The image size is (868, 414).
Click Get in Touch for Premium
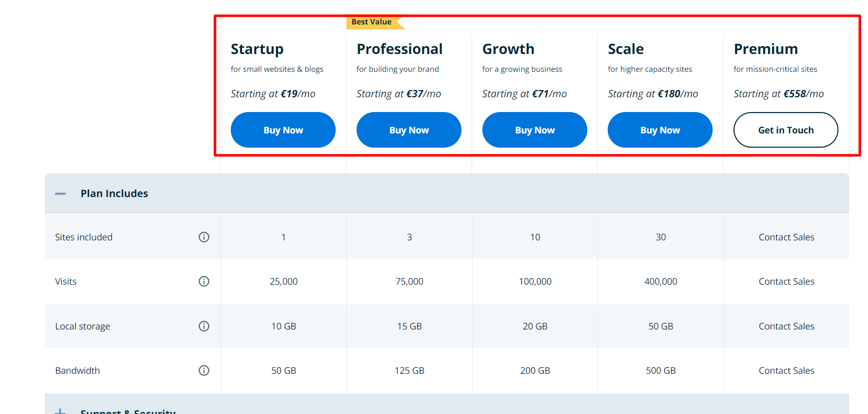tap(786, 130)
